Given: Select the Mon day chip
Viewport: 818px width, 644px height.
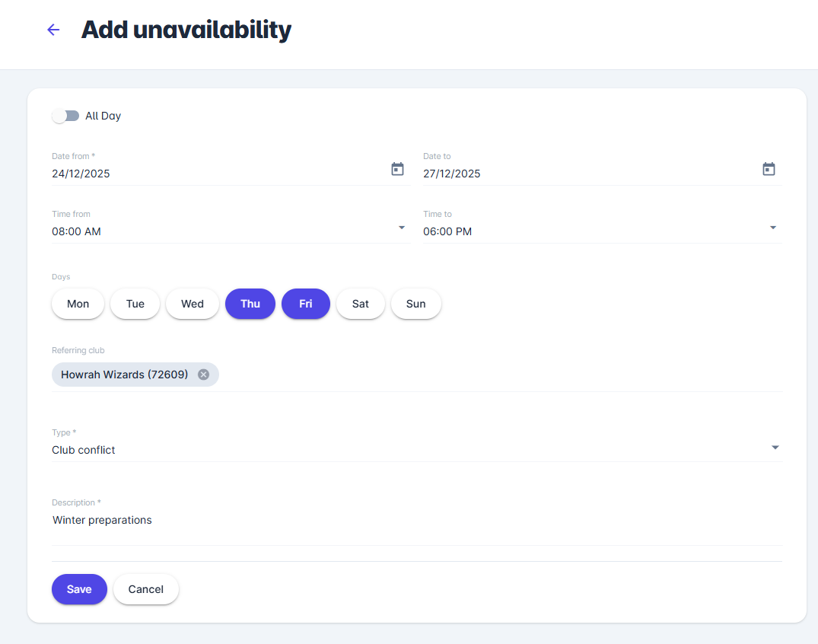Looking at the screenshot, I should coord(78,304).
